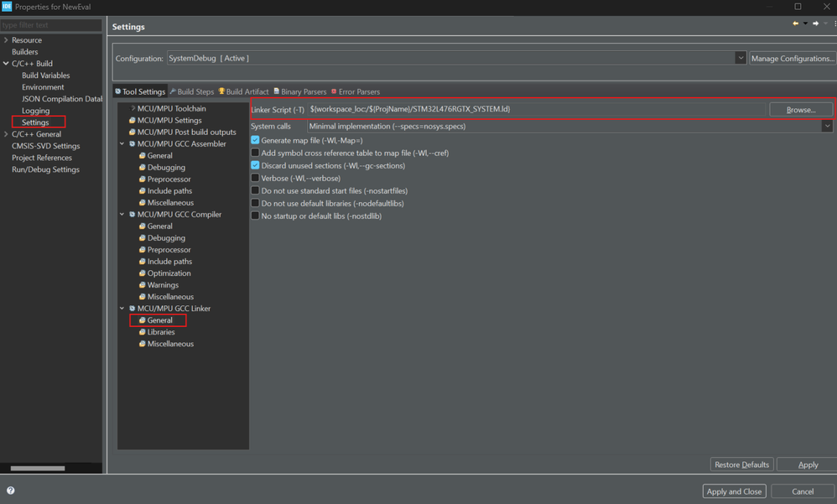The width and height of the screenshot is (837, 504).
Task: Click the MCU/MPU Settings tool icon
Action: [133, 120]
